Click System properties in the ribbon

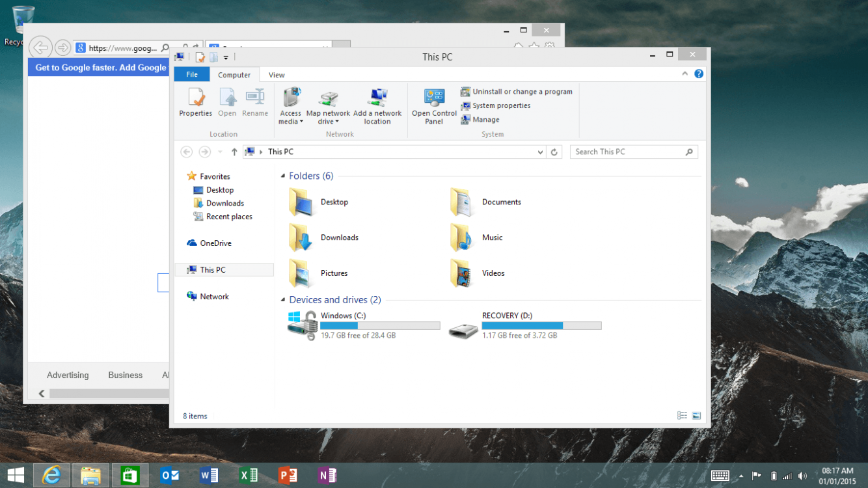pos(495,105)
